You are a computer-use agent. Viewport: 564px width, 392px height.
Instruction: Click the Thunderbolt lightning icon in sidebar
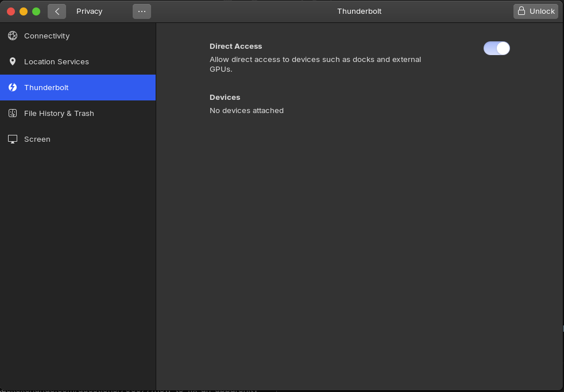point(13,87)
